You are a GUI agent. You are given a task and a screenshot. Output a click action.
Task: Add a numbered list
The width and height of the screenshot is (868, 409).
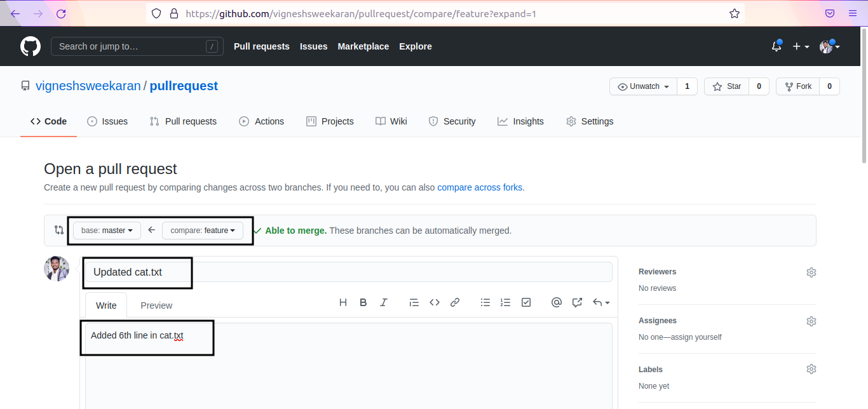point(506,303)
